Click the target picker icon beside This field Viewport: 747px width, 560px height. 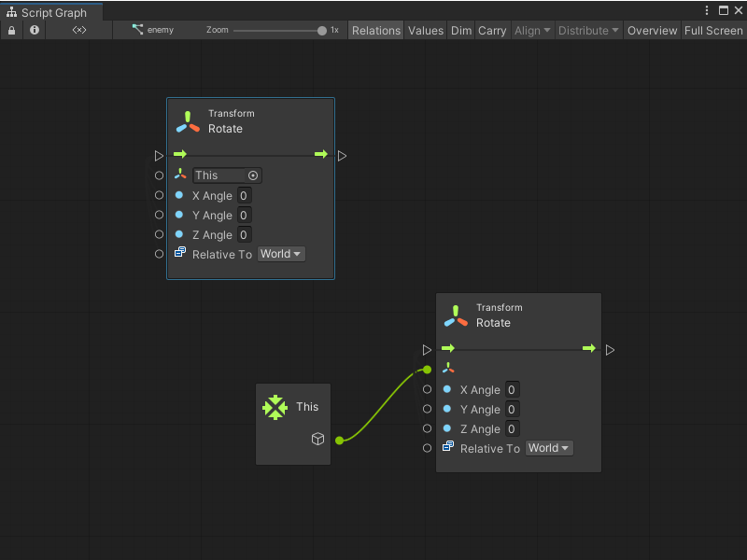(x=251, y=175)
